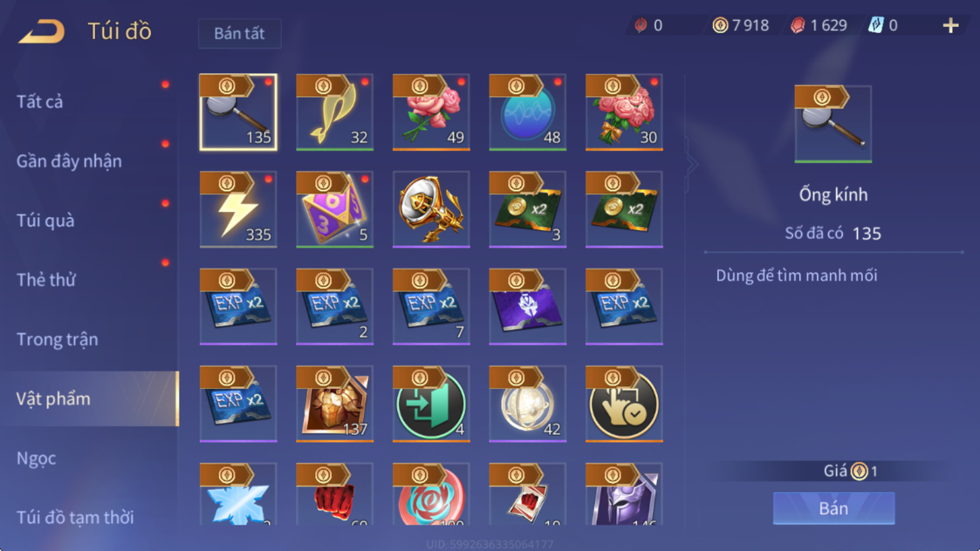Select the blue sound wave orb item
This screenshot has width=980, height=551.
(528, 112)
